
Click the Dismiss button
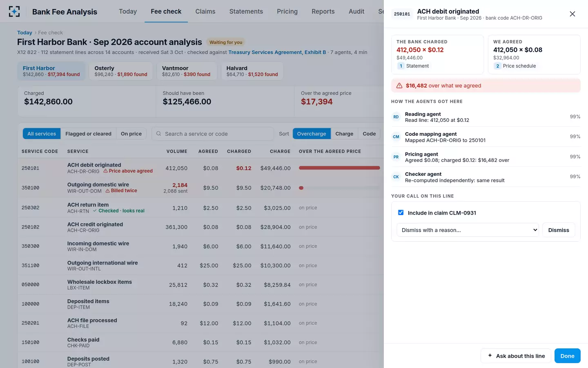coord(559,230)
